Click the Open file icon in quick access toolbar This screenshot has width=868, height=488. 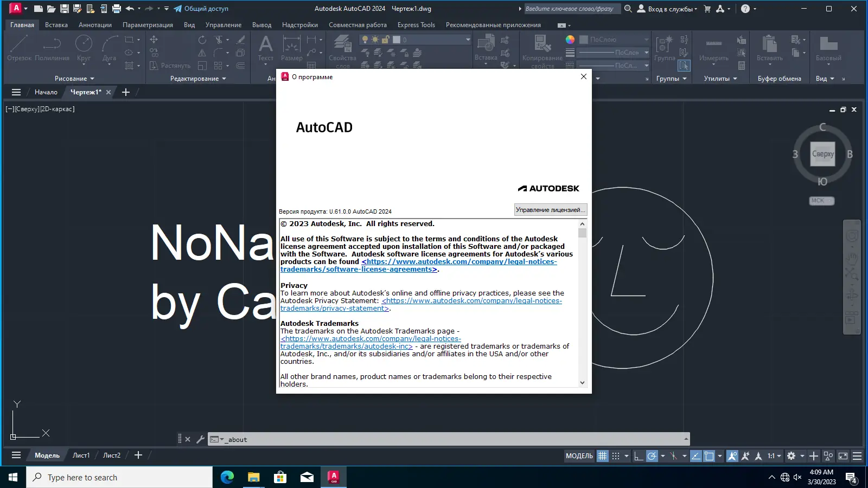(51, 9)
